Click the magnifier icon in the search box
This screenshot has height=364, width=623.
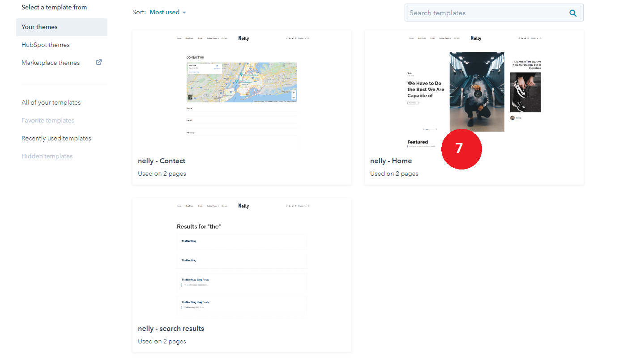(x=573, y=13)
